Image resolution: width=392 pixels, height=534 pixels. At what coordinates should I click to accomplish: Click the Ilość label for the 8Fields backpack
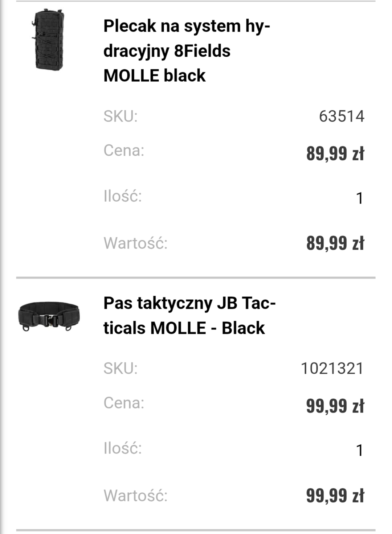pos(123,196)
